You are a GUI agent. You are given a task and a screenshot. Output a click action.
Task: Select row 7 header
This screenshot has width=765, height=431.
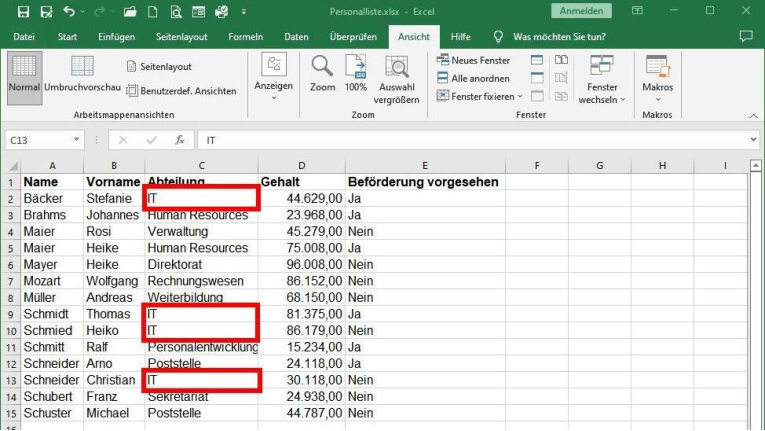10,281
